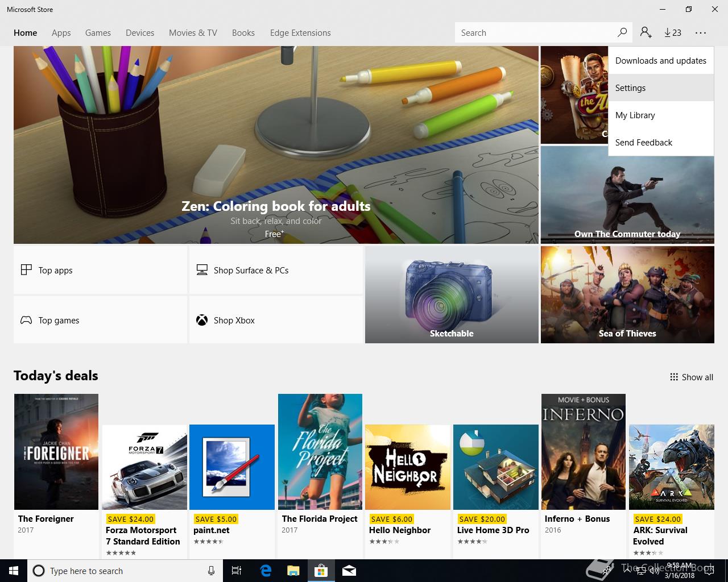
Task: Open the Live Home 3D Pro thumbnail
Action: [496, 467]
